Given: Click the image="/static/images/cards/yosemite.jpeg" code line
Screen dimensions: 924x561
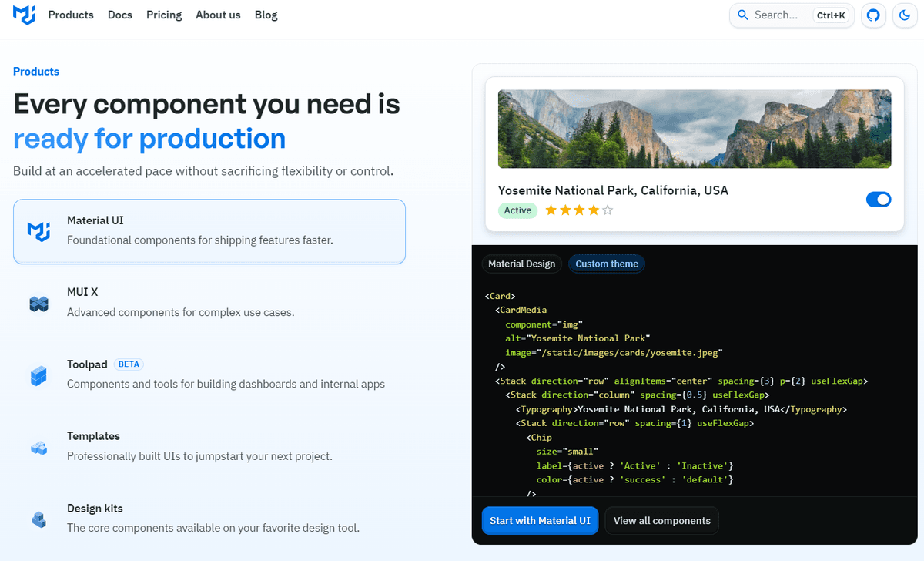Looking at the screenshot, I should coord(614,352).
